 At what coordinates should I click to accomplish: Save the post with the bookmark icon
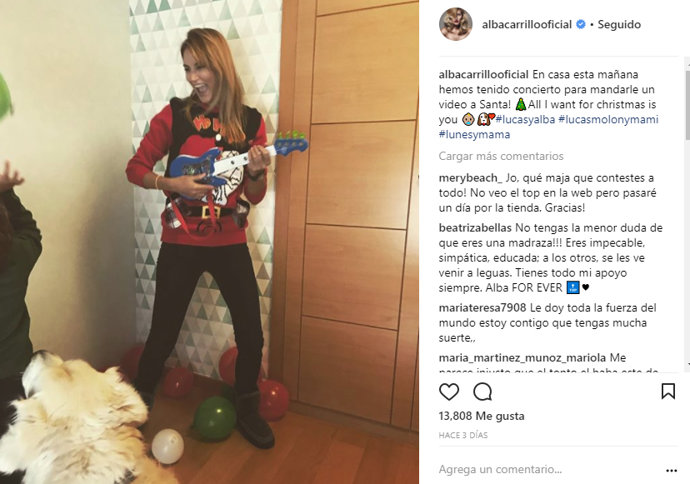pos(668,391)
